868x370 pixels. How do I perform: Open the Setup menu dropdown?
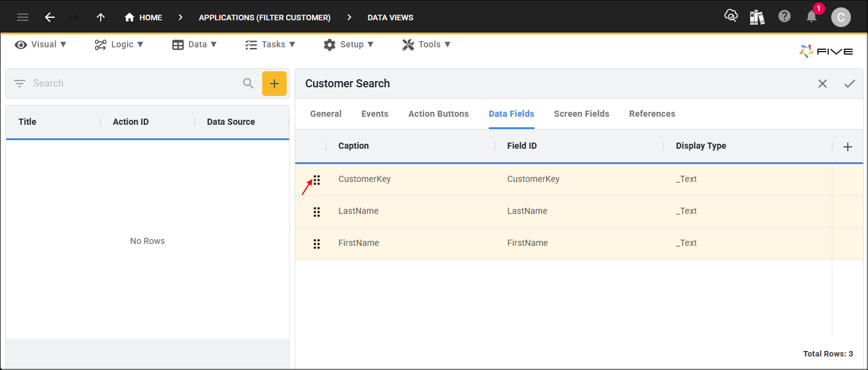click(x=349, y=44)
